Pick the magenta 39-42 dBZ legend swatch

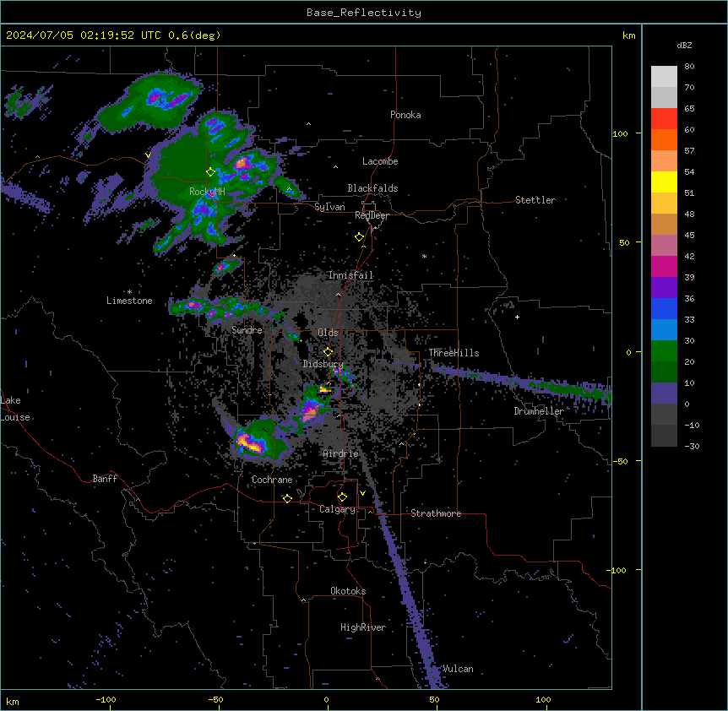pyautogui.click(x=664, y=266)
